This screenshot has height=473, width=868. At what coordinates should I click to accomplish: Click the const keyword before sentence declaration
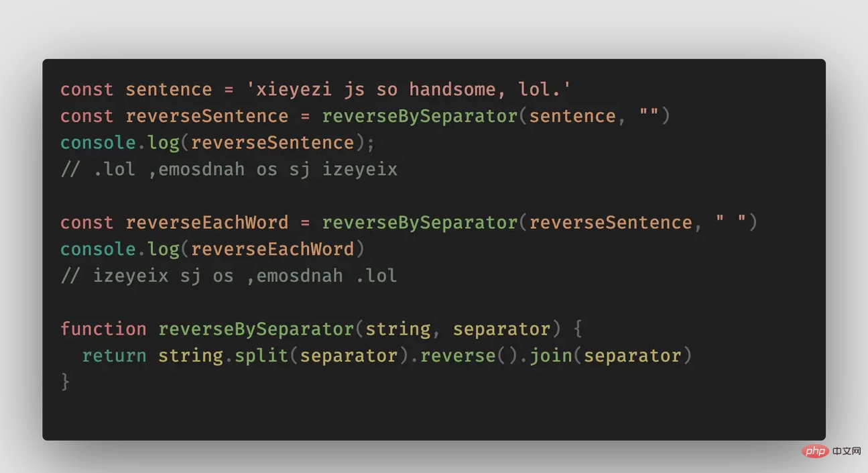point(87,89)
